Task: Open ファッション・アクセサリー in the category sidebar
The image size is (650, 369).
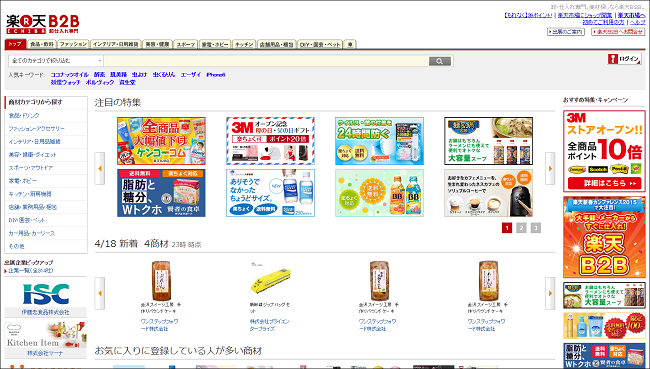Action: tap(36, 129)
